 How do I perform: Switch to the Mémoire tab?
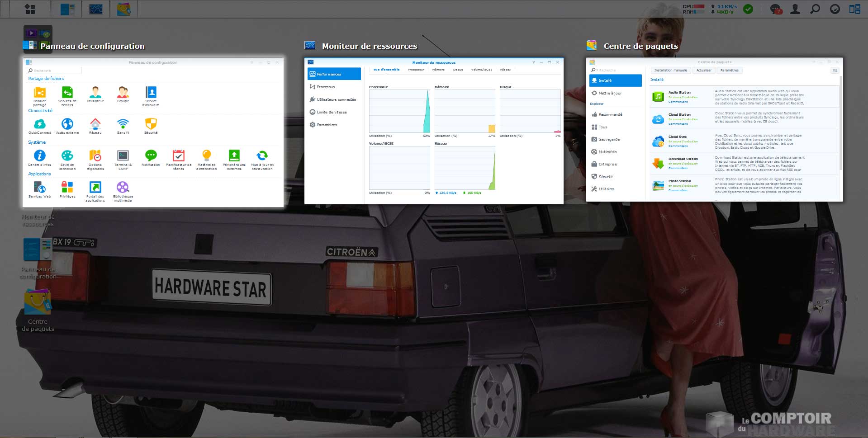[x=438, y=70]
